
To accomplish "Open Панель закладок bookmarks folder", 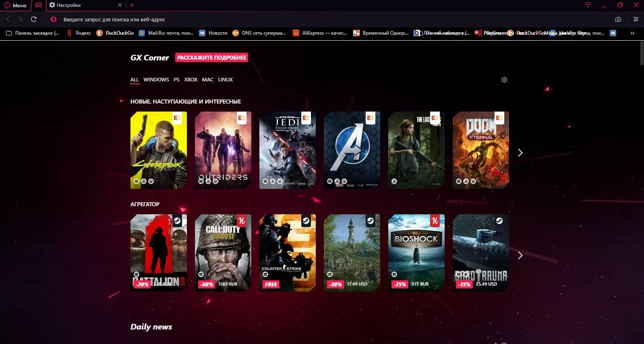I will (x=33, y=33).
